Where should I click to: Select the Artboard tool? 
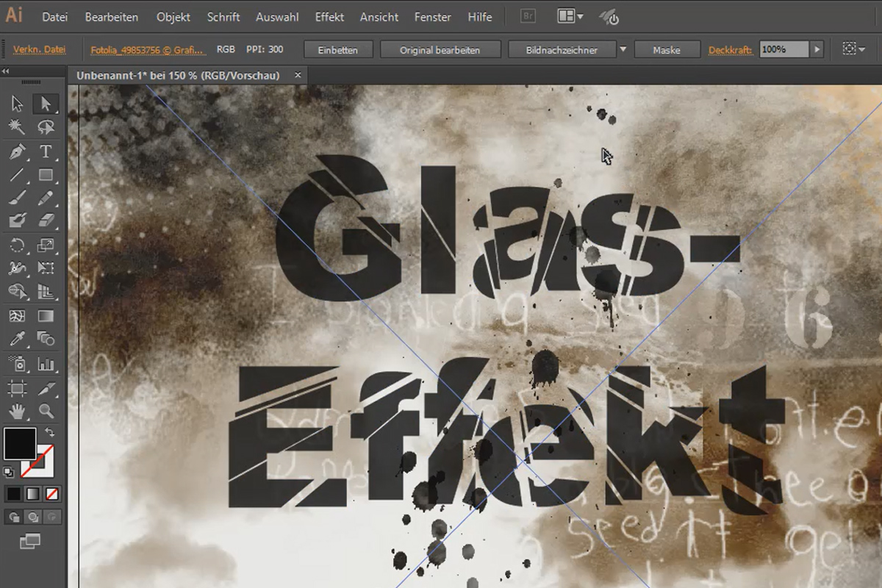(18, 388)
